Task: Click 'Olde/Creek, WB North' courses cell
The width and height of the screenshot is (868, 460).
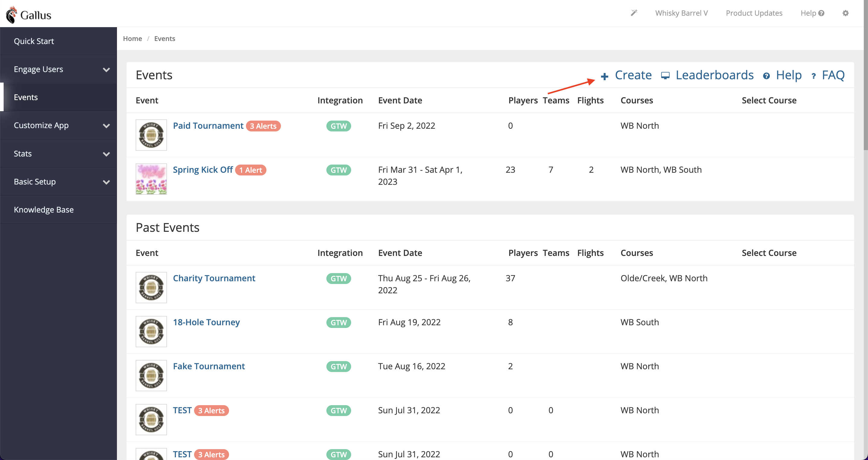Action: (x=664, y=278)
